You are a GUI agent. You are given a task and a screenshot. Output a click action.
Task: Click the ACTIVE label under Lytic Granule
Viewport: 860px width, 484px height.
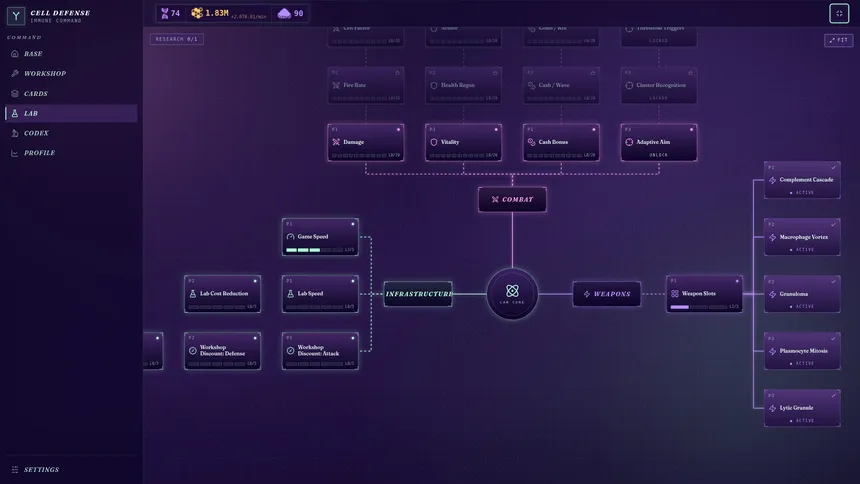pyautogui.click(x=805, y=420)
